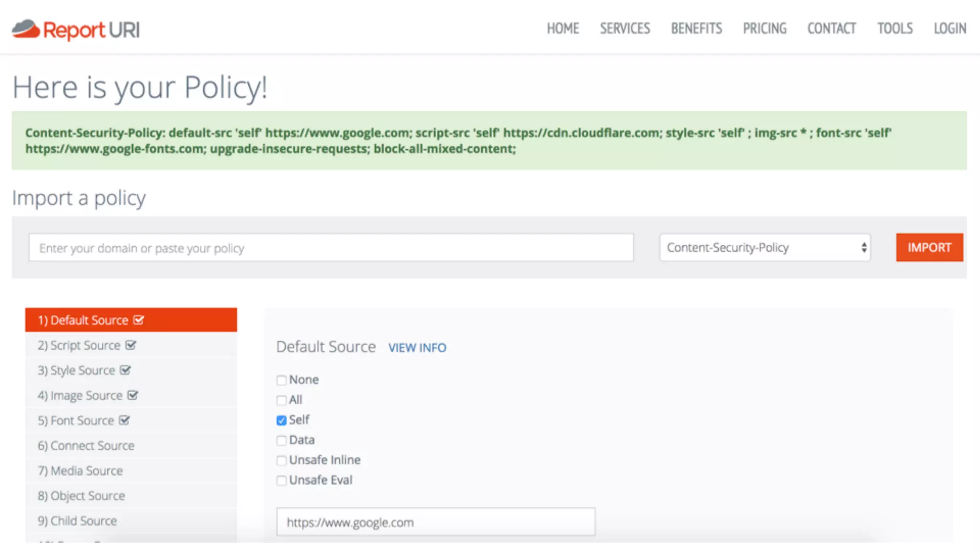Open the PRICING menu item
Image resolution: width=980 pixels, height=551 pixels.
click(764, 29)
